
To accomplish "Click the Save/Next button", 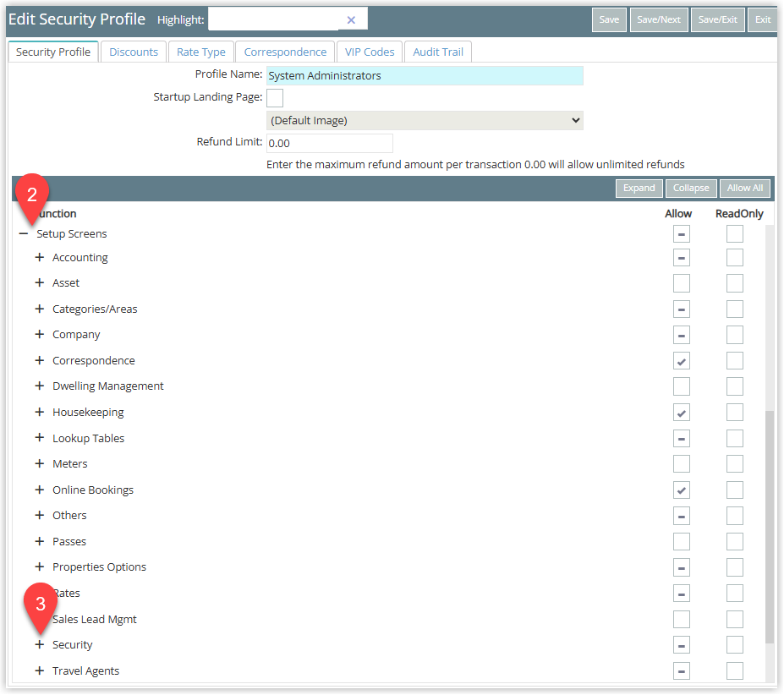I will pos(659,20).
